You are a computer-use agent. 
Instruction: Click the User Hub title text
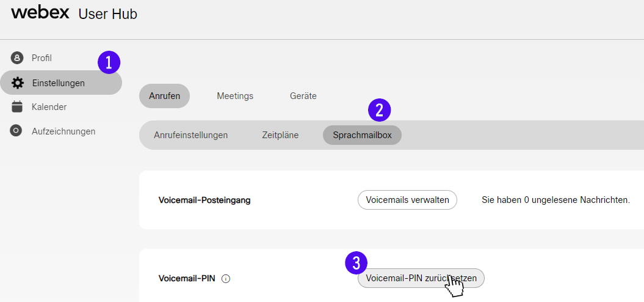[x=107, y=13]
